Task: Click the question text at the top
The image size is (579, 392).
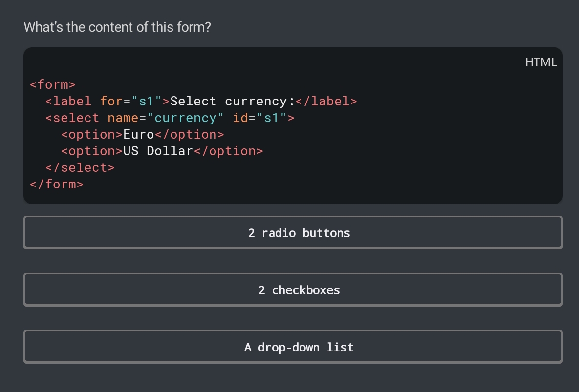Action: pos(117,27)
